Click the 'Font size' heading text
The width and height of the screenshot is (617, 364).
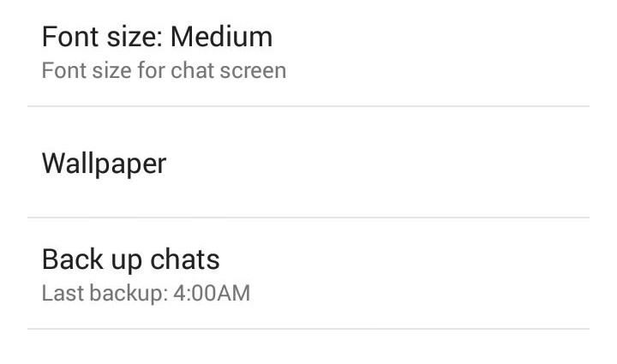click(x=100, y=37)
